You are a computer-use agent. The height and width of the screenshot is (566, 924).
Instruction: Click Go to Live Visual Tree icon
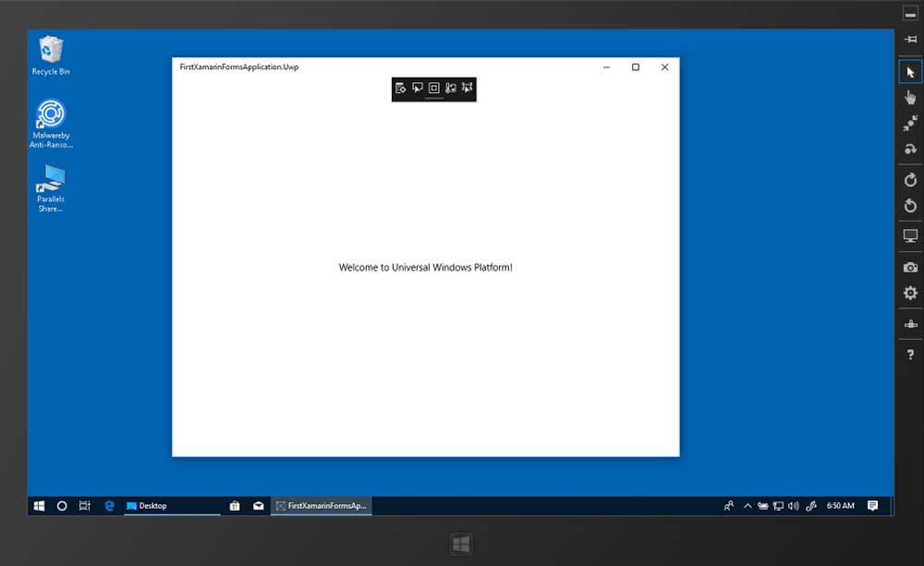coord(401,88)
